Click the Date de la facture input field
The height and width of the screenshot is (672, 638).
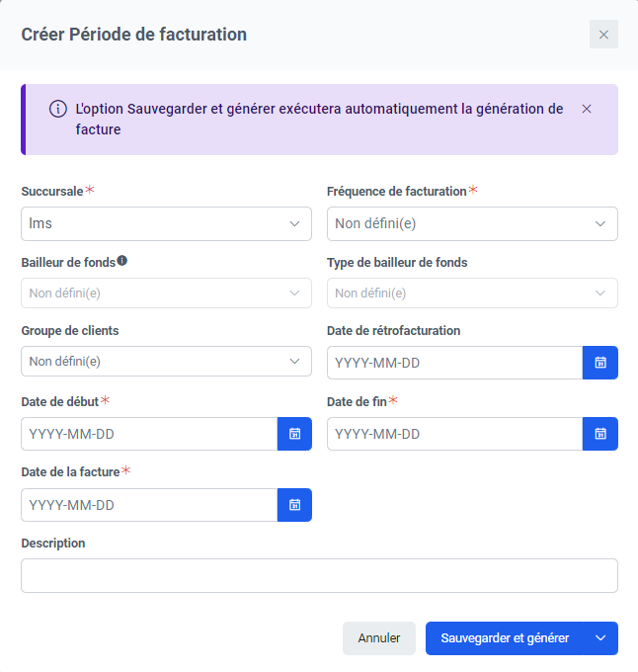(x=148, y=505)
